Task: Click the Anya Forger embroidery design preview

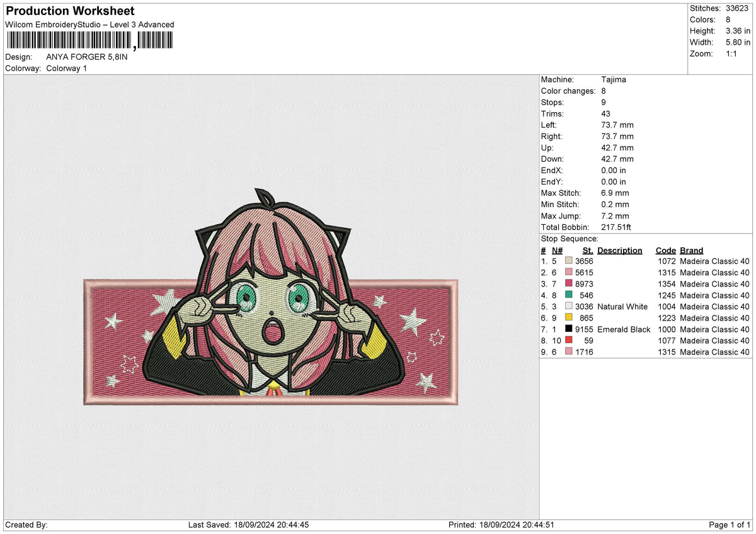Action: pyautogui.click(x=271, y=296)
